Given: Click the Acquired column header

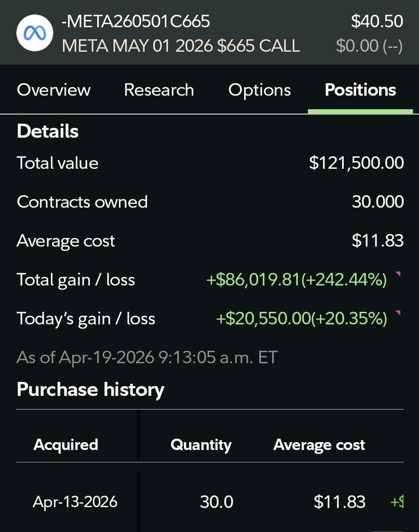Looking at the screenshot, I should 66,445.
